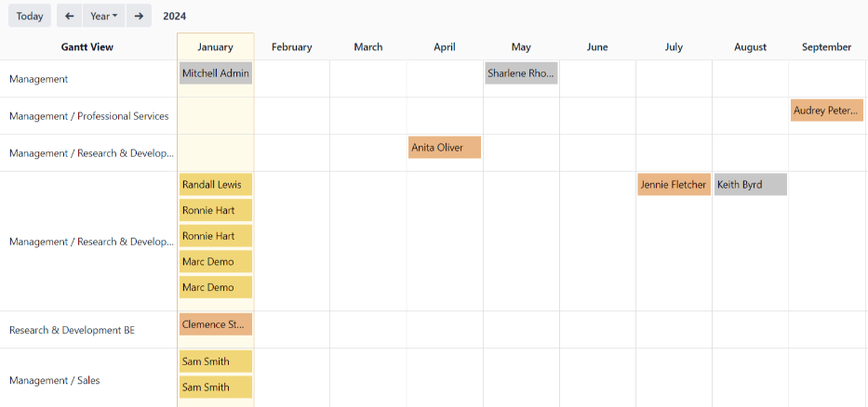The height and width of the screenshot is (407, 868).
Task: Open the Audrey Peter... pill in September
Action: [x=826, y=111]
